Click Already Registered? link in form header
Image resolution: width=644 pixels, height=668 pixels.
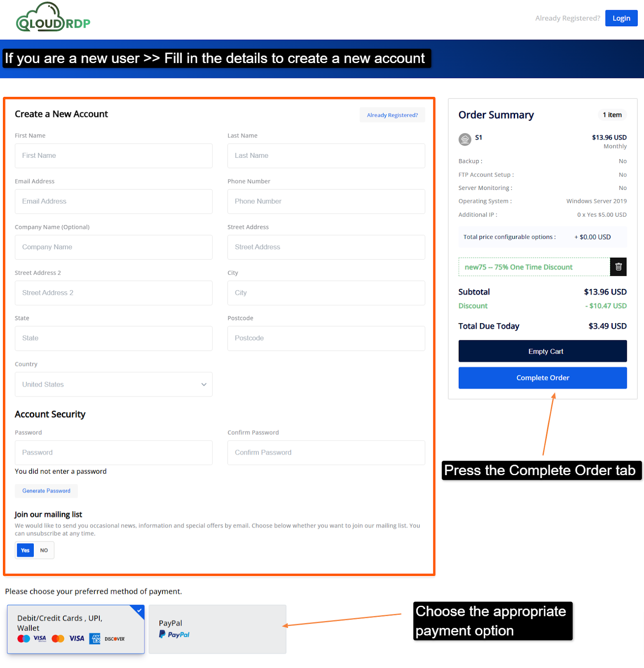click(x=392, y=115)
